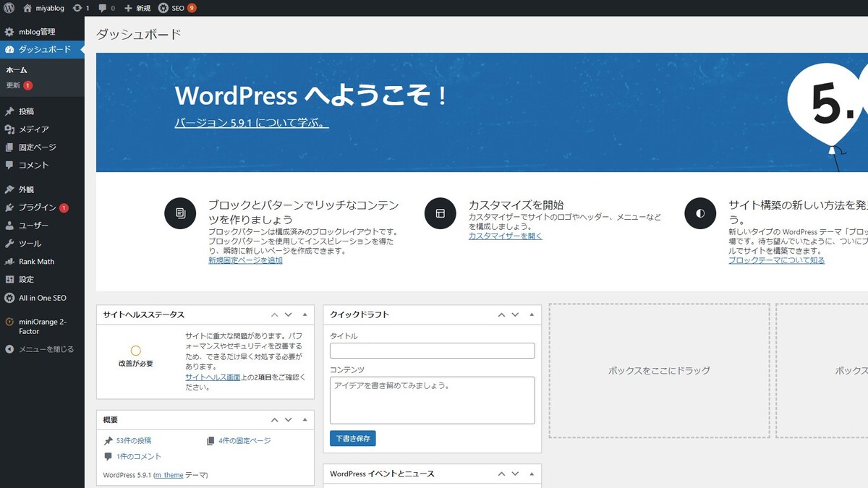Click 新規固定ページを追加 link
Screen dimensions: 868x488
(x=245, y=260)
